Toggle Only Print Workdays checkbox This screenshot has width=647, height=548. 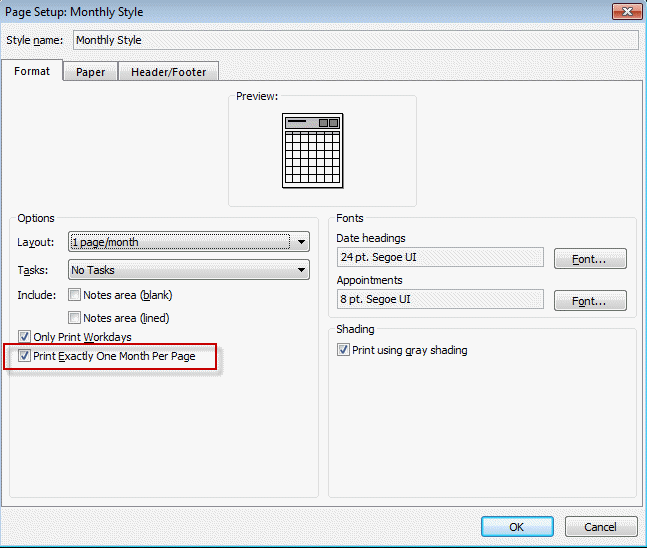[x=25, y=338]
